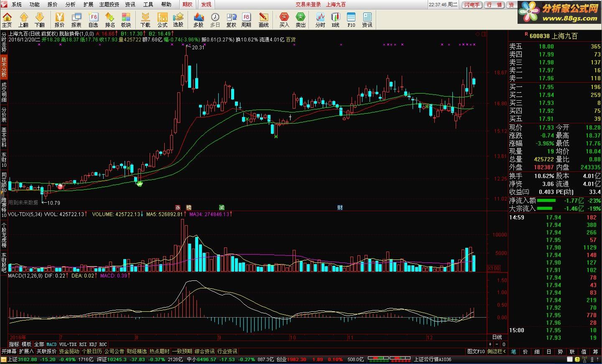Select the 分价表 sidebar tab

pyautogui.click(x=4, y=114)
